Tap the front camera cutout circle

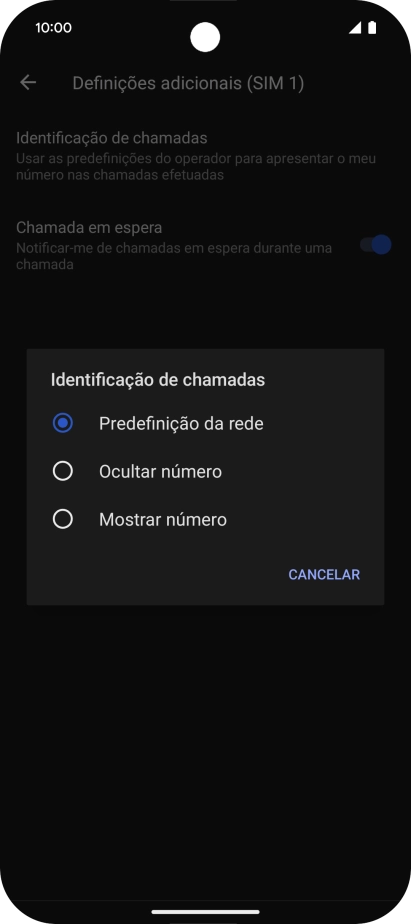tap(205, 37)
